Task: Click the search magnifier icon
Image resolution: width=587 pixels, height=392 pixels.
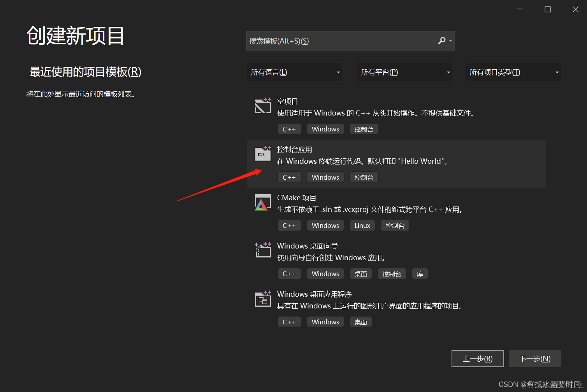Action: pos(442,40)
